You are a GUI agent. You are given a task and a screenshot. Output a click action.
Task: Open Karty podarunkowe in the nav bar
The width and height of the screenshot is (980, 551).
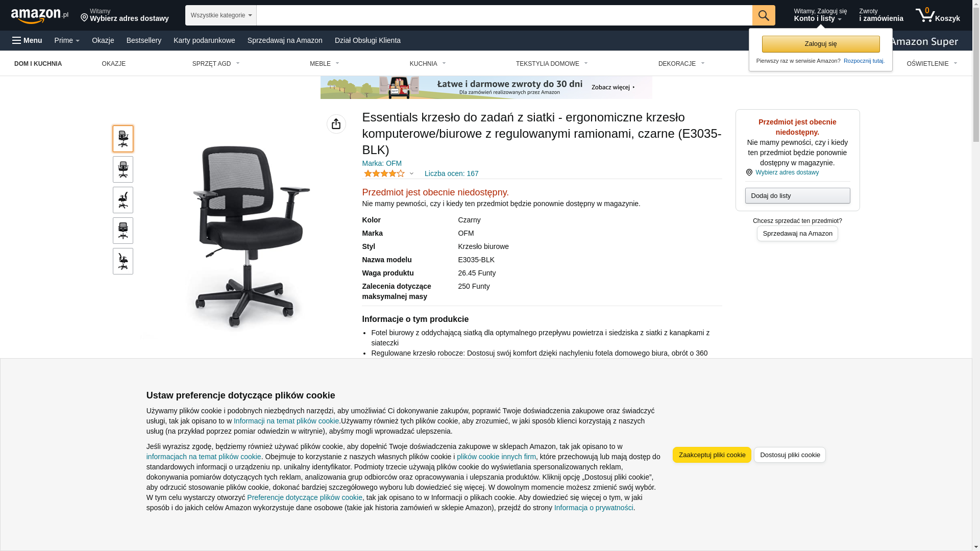click(x=204, y=40)
